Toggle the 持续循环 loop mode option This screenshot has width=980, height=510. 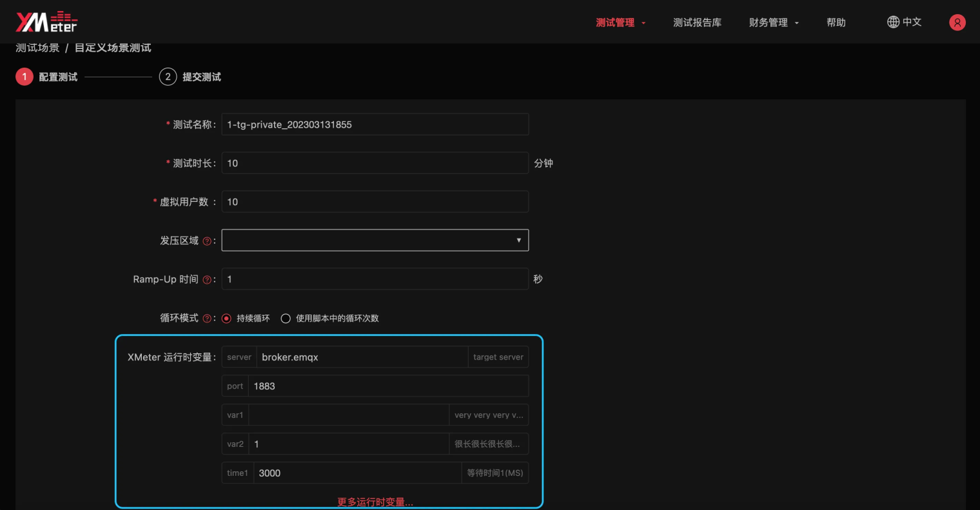(226, 317)
